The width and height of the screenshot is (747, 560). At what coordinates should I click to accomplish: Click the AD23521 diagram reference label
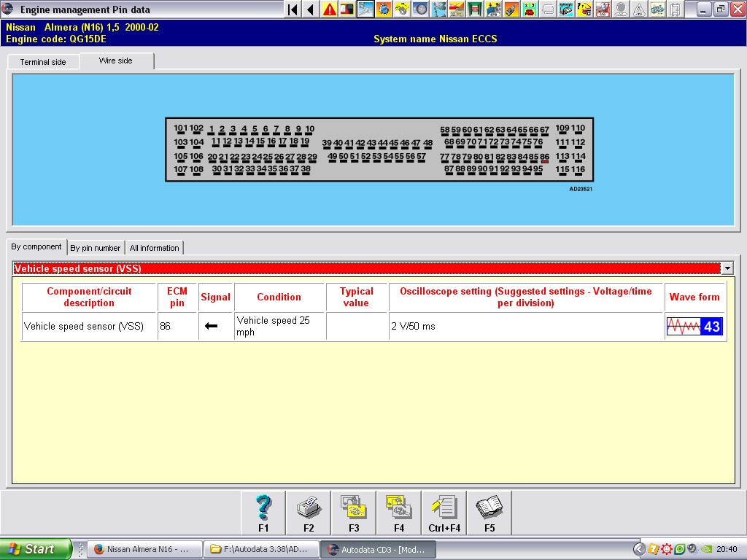(581, 189)
